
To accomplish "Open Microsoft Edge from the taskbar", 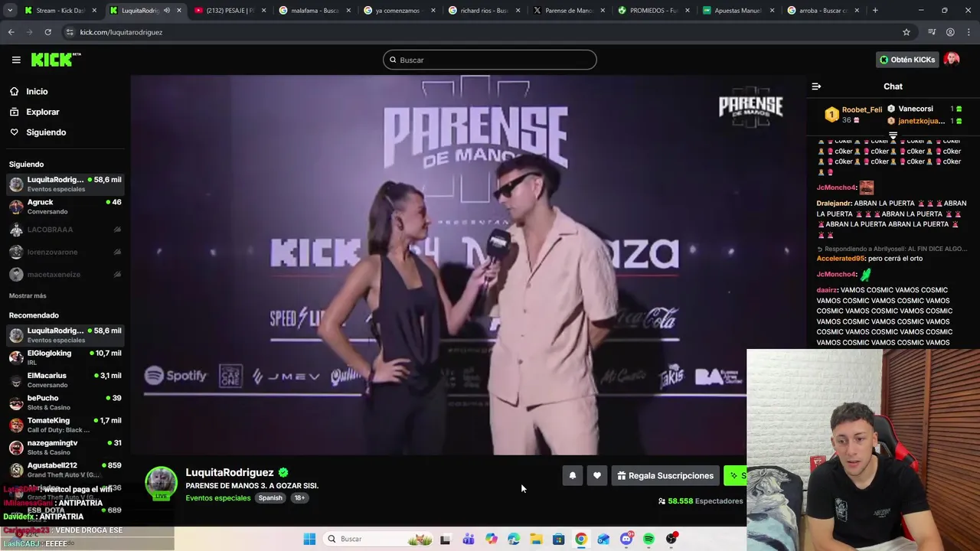I will [514, 539].
